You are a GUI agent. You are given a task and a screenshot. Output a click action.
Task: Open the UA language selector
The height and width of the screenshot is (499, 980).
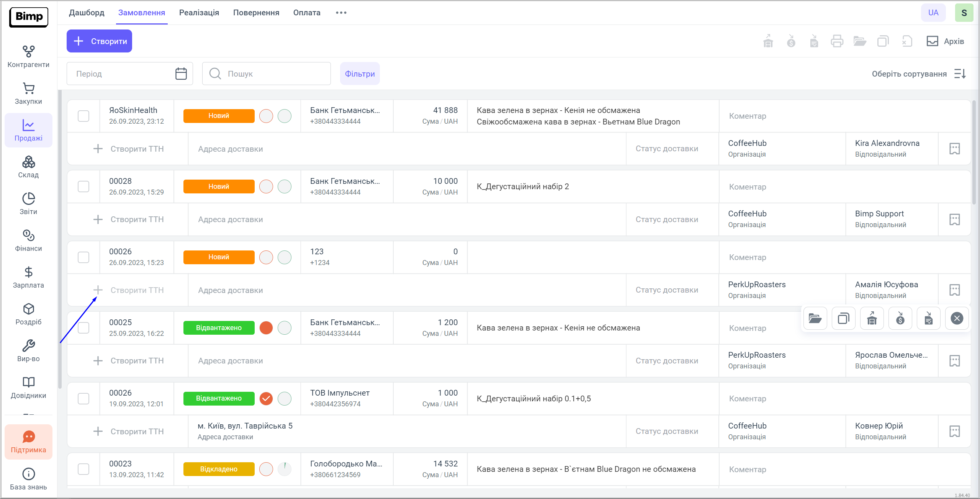point(933,13)
